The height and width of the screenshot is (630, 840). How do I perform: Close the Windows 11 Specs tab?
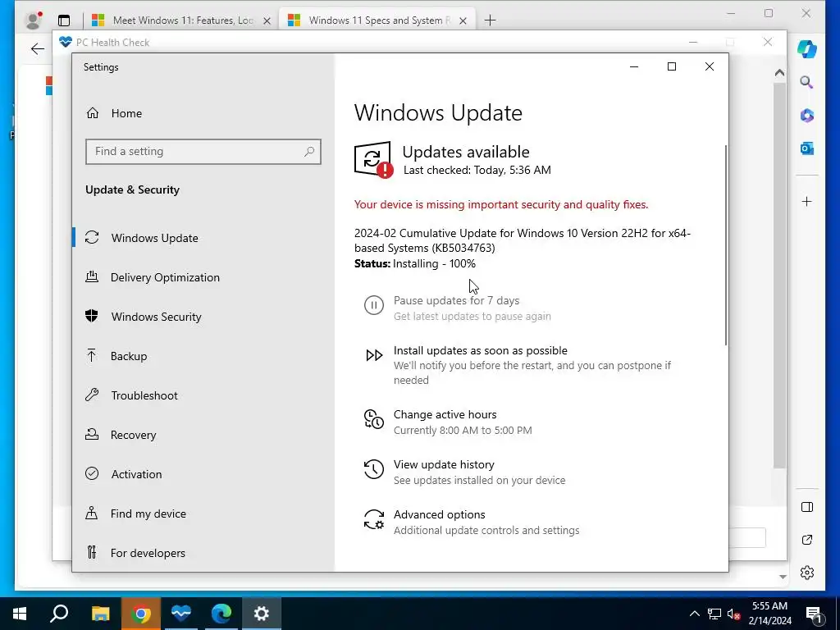463,21
